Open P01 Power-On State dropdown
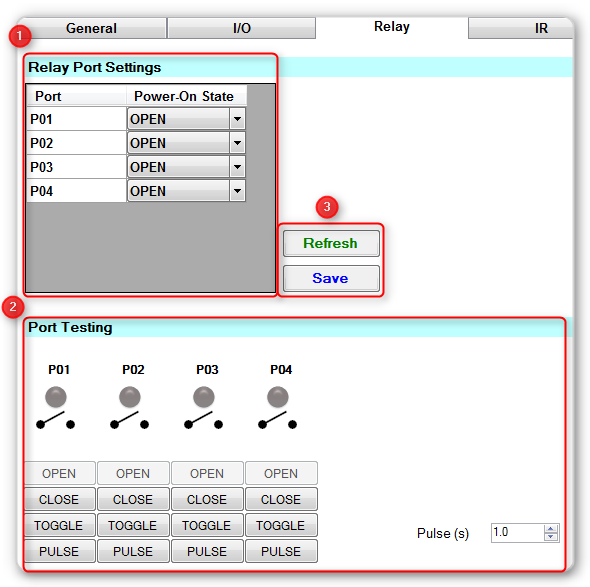This screenshot has width=590, height=587. (186, 119)
